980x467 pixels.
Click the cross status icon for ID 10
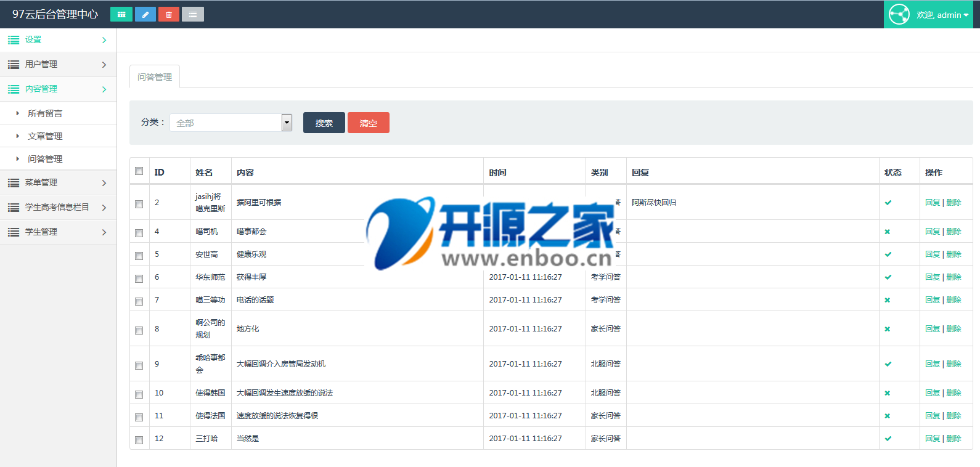tap(888, 393)
